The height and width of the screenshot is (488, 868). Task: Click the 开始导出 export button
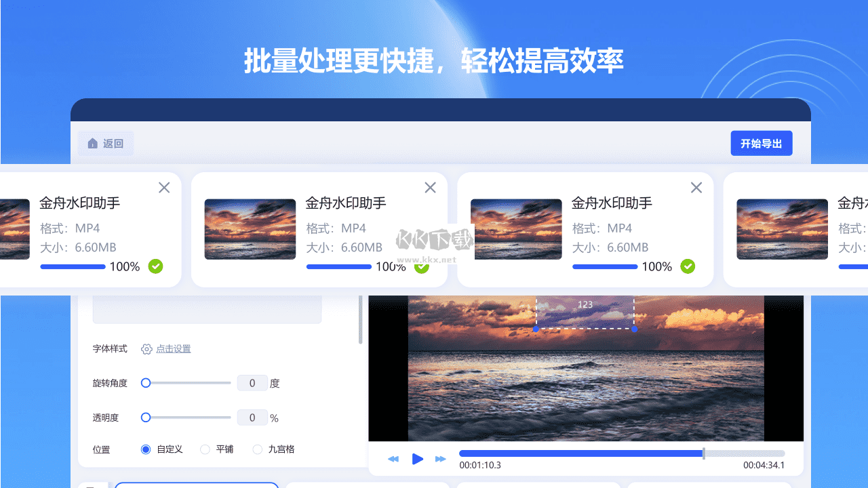761,143
